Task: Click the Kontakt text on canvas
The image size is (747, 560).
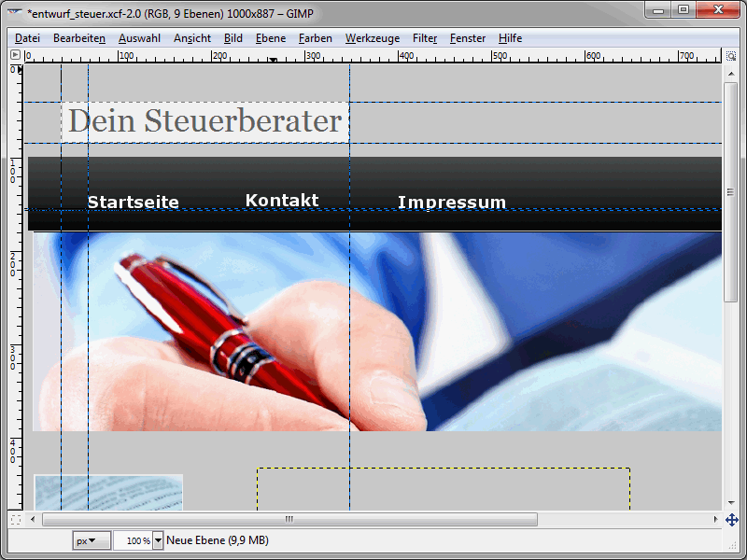Action: [x=282, y=200]
